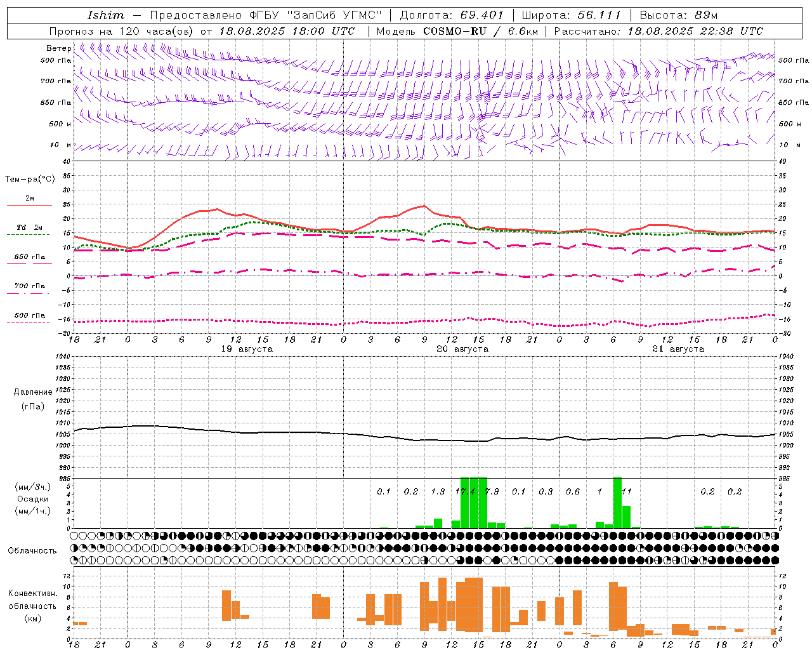Image resolution: width=812 pixels, height=650 pixels.
Task: Click the "Осадки" panel label
Action: 33,499
